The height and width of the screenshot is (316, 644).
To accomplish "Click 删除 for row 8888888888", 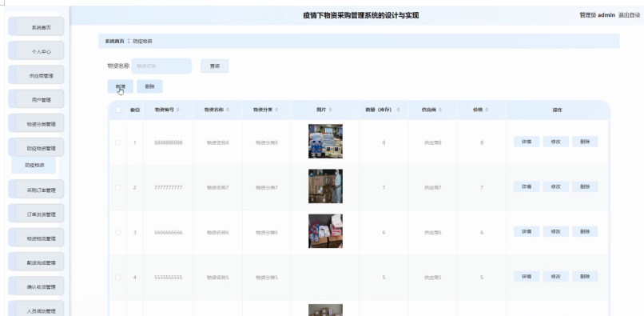I will [585, 142].
